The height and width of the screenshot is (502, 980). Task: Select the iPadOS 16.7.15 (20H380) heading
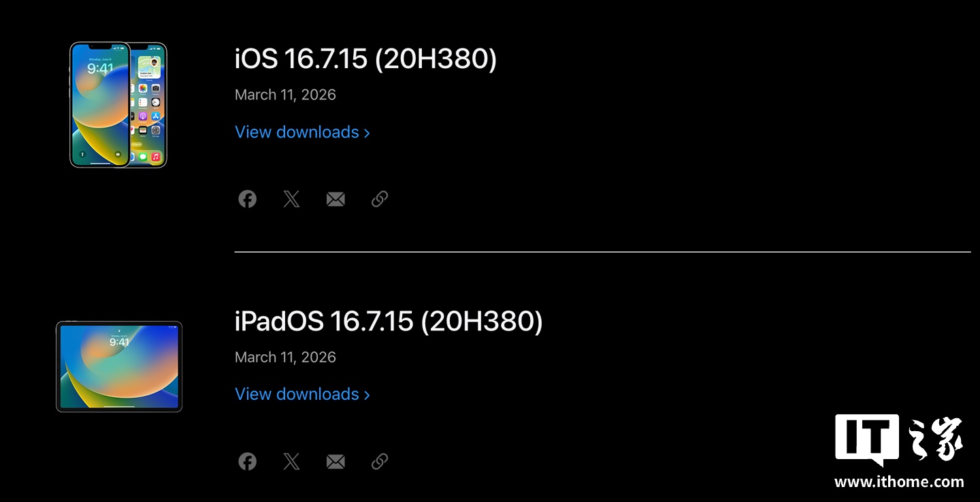tap(388, 321)
